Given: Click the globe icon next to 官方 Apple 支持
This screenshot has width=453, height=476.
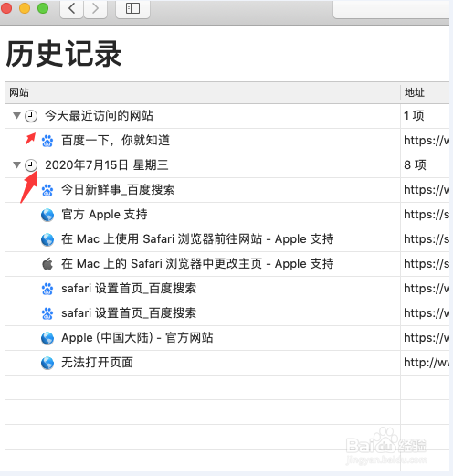Looking at the screenshot, I should pyautogui.click(x=47, y=215).
